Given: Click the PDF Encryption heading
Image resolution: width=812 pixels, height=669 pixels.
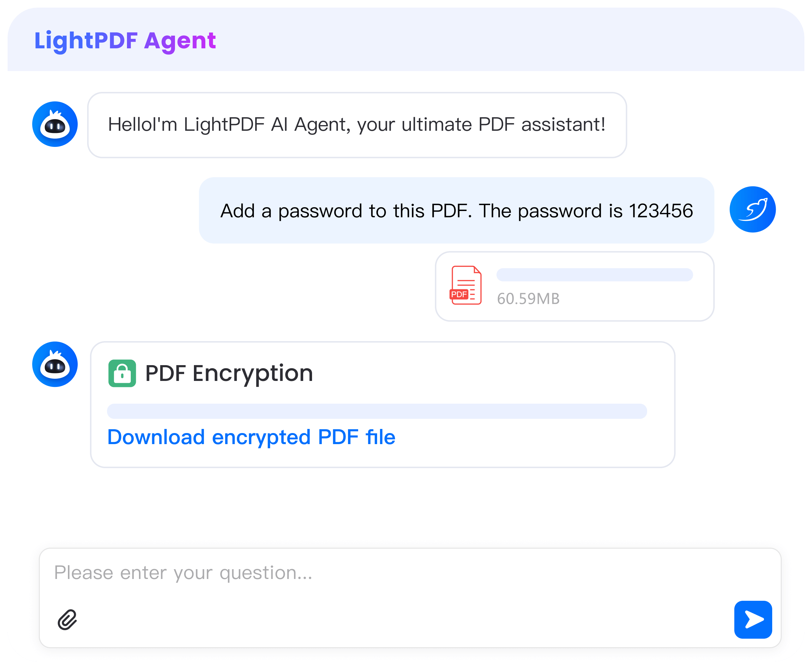Looking at the screenshot, I should [229, 373].
